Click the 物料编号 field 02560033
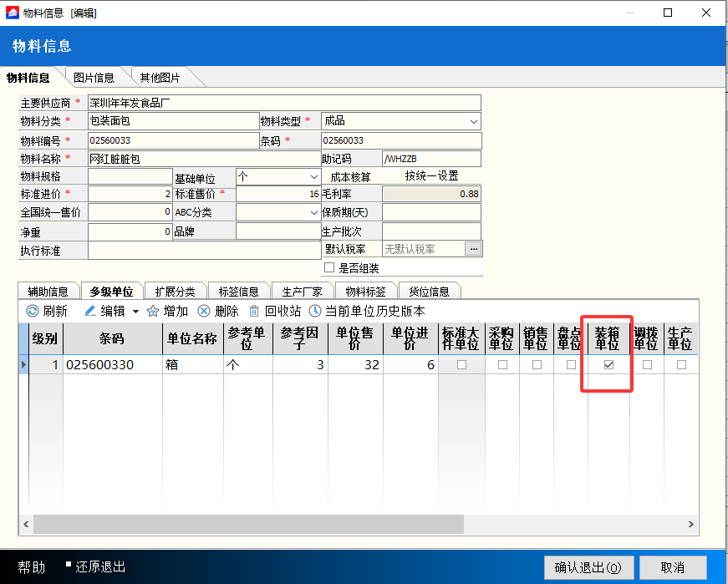This screenshot has height=584, width=728. (x=173, y=140)
